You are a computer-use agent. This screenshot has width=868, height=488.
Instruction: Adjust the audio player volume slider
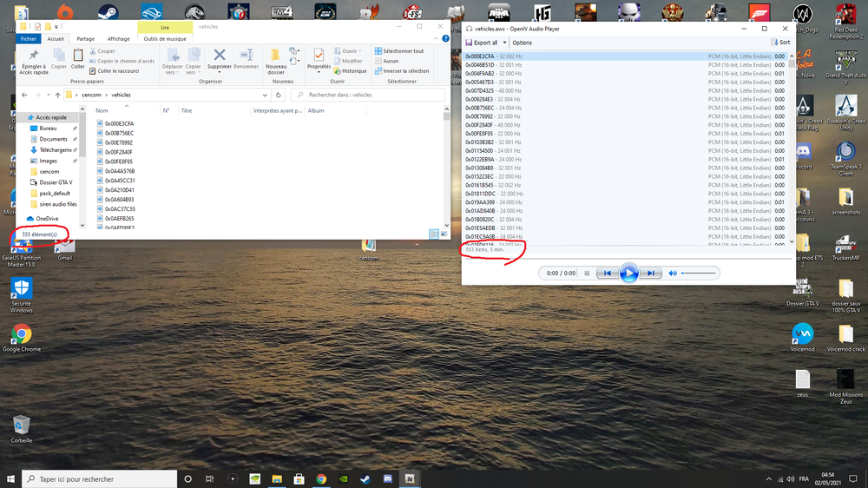(700, 274)
